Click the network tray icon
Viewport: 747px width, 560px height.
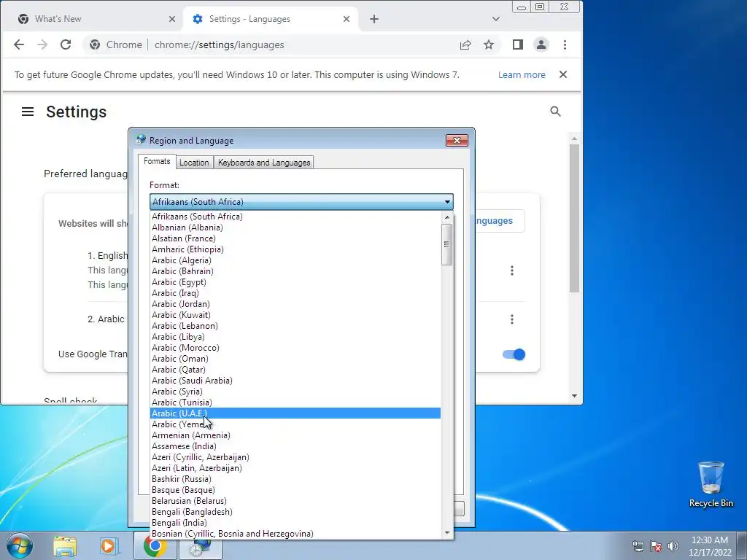coord(638,546)
